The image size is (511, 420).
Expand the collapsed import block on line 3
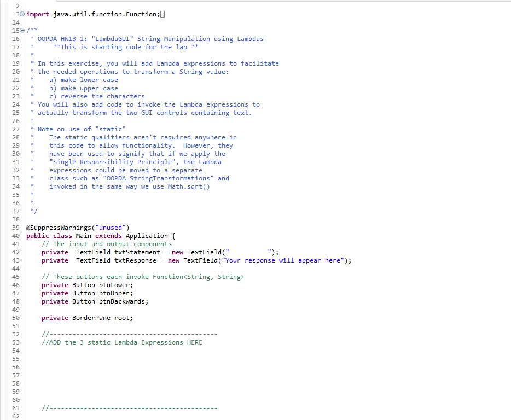click(22, 14)
